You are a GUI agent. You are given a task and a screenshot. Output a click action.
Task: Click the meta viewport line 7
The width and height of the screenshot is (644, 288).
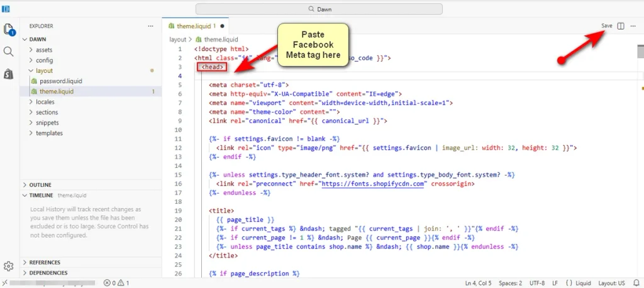(x=331, y=103)
